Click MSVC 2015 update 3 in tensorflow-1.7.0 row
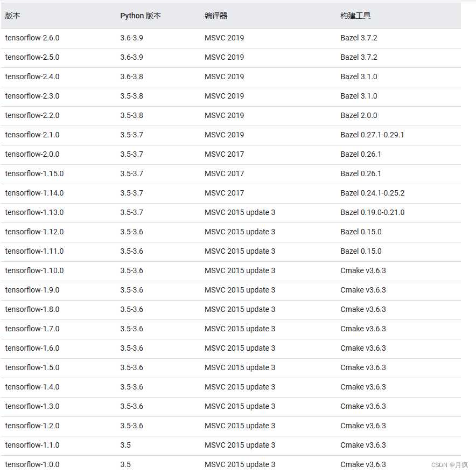The width and height of the screenshot is (476, 473). point(240,329)
